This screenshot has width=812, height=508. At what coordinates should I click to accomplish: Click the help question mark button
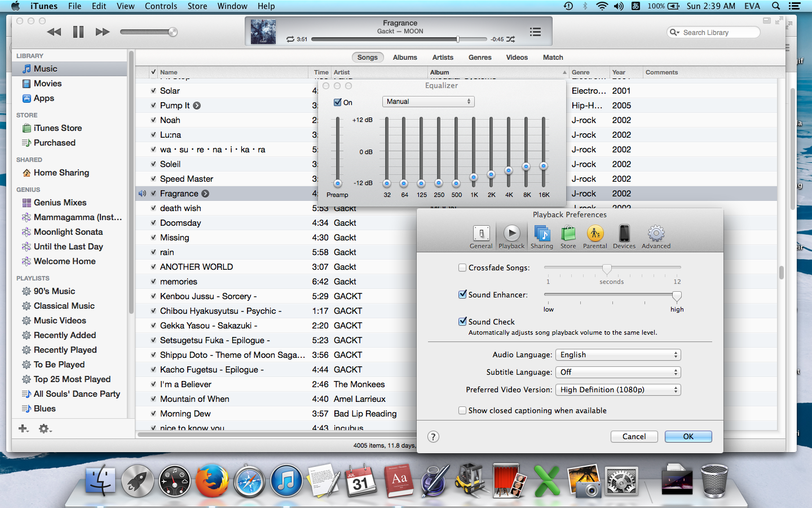point(433,436)
